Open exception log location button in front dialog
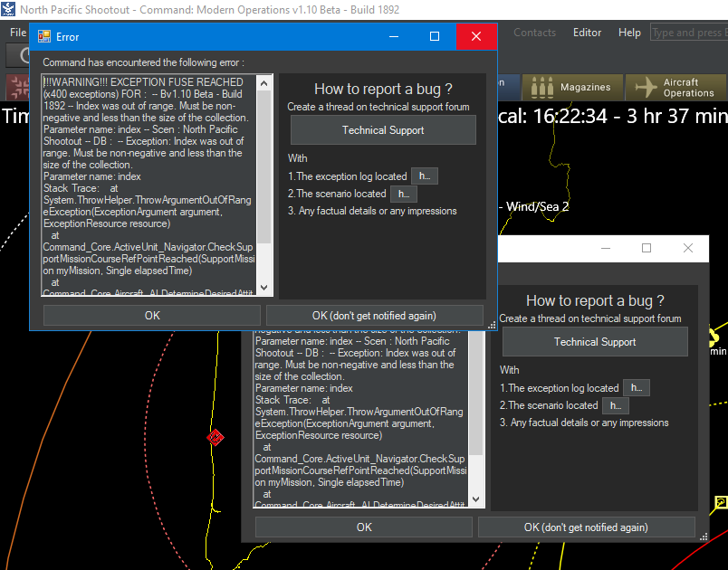728x570 pixels. point(425,176)
